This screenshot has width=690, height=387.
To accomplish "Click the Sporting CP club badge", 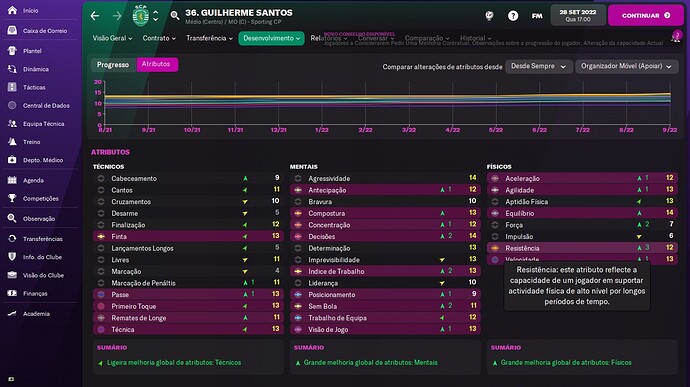I will [x=140, y=16].
